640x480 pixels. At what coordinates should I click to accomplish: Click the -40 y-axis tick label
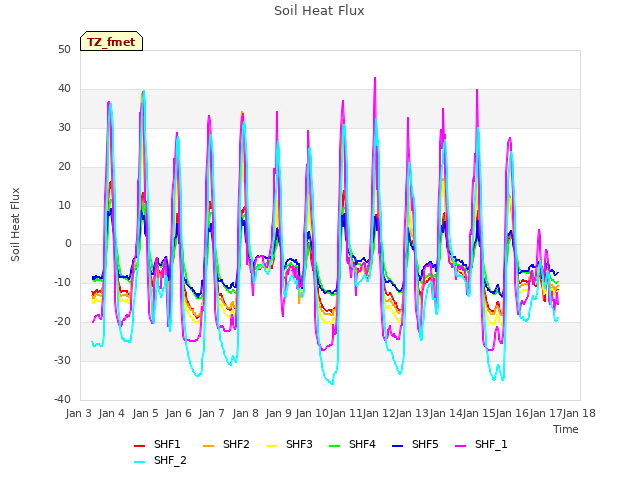[x=62, y=399]
